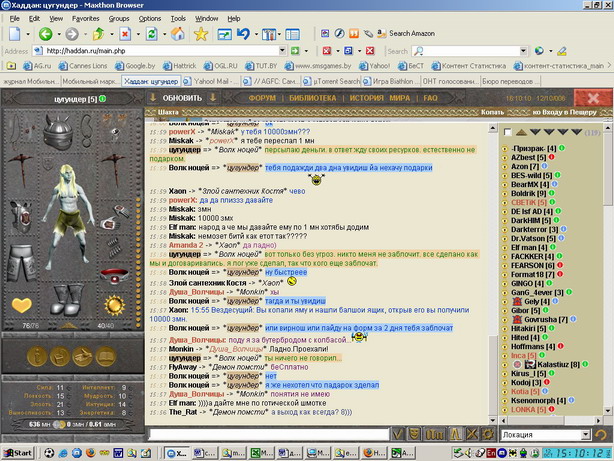The height and width of the screenshot is (461, 614).
Task: Open the БИБЛИОТЕКА link
Action: point(312,99)
